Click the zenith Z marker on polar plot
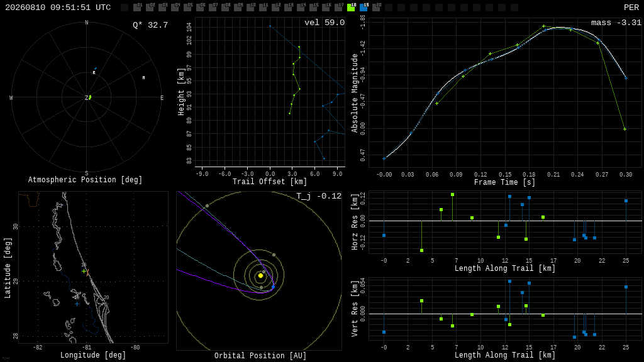This screenshot has height=362, width=644. [x=87, y=97]
